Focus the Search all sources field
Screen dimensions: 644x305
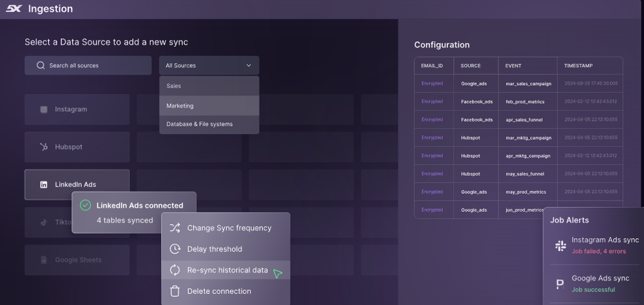pos(88,65)
